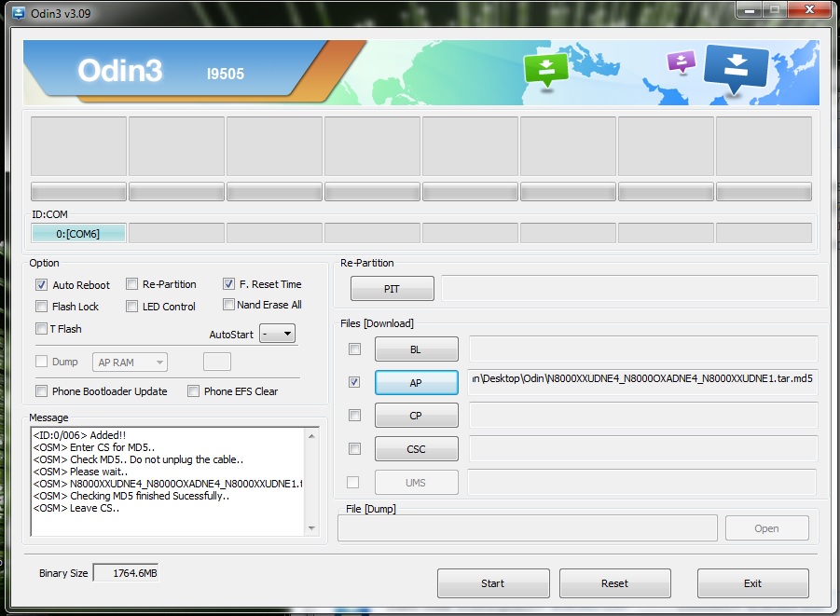Click the CP file button
This screenshot has width=840, height=616.
[x=416, y=416]
